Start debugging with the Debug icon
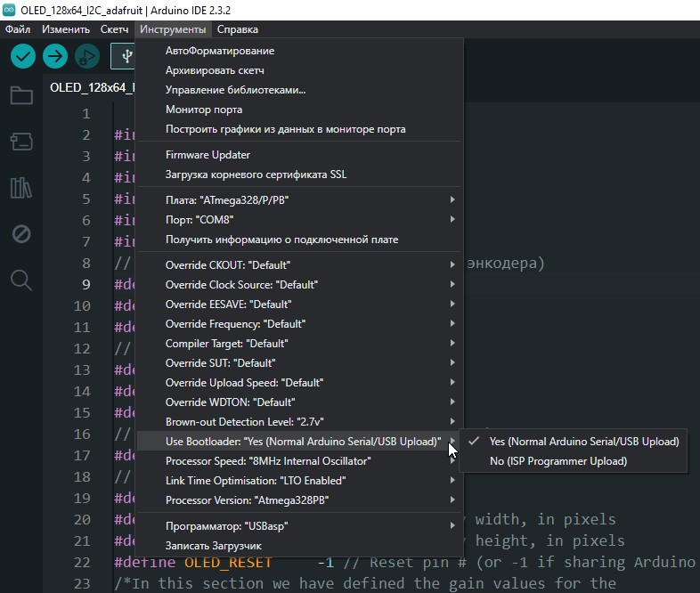Screen dimensions: 700x593 [x=87, y=56]
